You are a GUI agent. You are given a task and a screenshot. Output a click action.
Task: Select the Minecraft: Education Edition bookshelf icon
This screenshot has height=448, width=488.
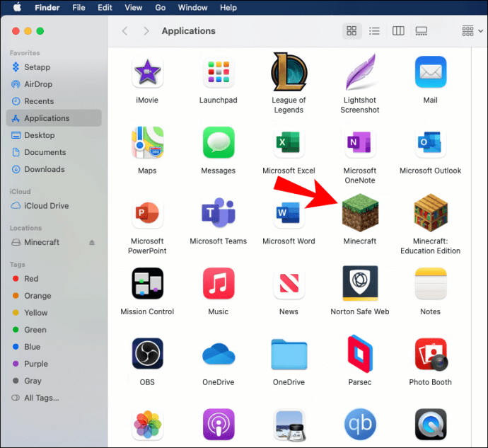click(x=431, y=213)
